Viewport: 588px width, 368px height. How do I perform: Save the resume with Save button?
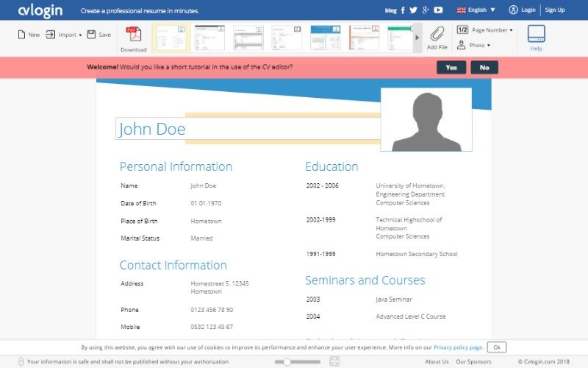point(99,35)
